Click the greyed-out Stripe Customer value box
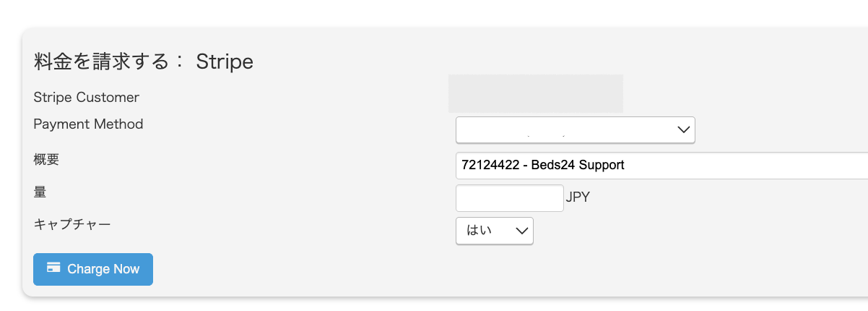Image resolution: width=868 pixels, height=311 pixels. pos(535,93)
